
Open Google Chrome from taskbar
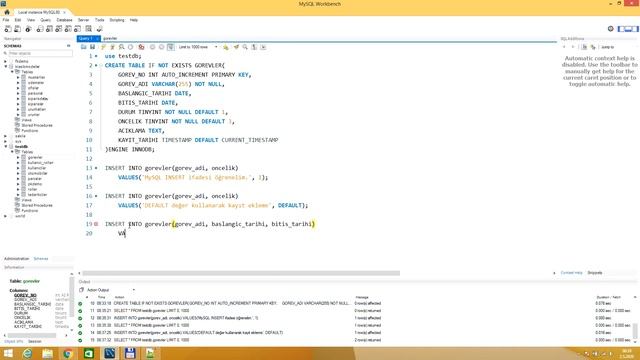click(x=68, y=353)
